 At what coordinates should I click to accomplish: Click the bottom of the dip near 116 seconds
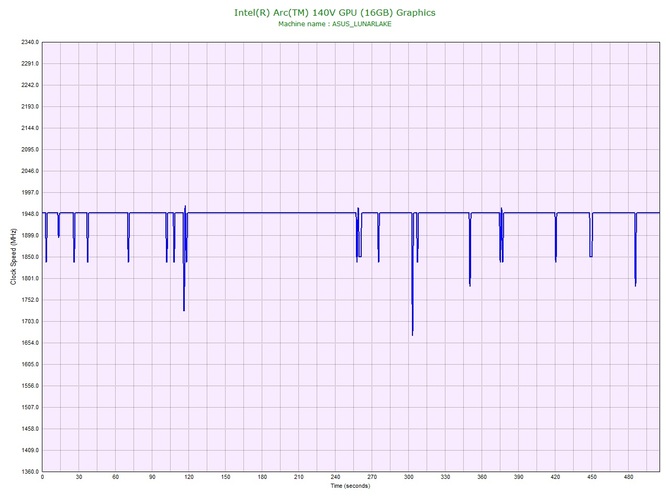coord(184,310)
